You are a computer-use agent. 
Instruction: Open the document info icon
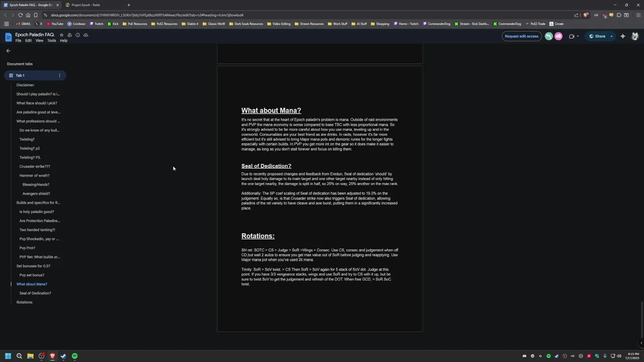(x=77, y=35)
